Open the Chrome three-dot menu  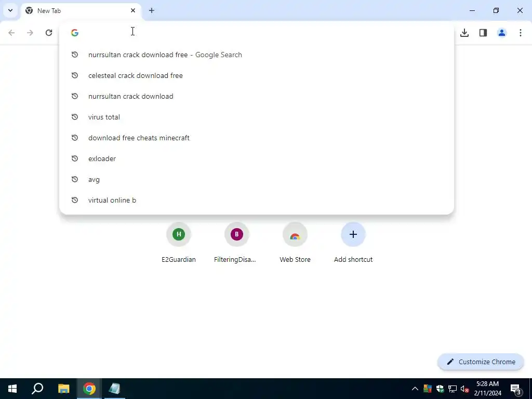pyautogui.click(x=521, y=33)
